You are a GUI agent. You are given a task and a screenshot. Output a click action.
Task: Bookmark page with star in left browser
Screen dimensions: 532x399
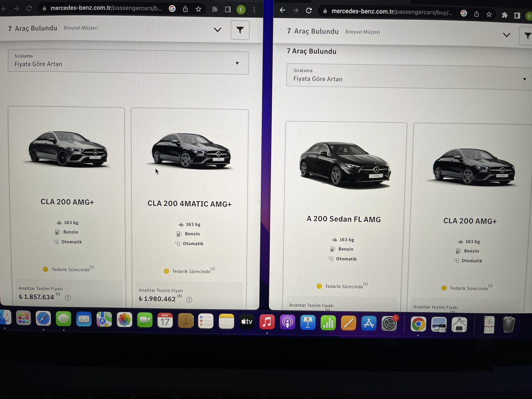(x=198, y=9)
